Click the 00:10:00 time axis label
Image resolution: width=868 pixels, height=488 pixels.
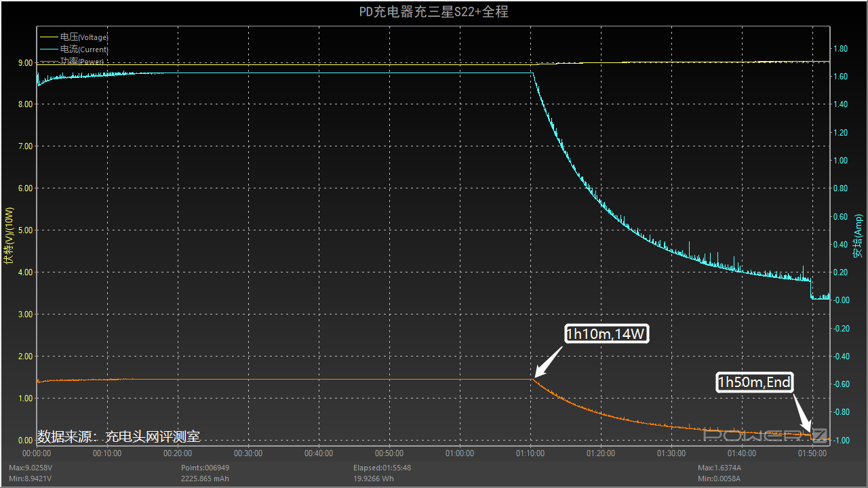[x=107, y=453]
